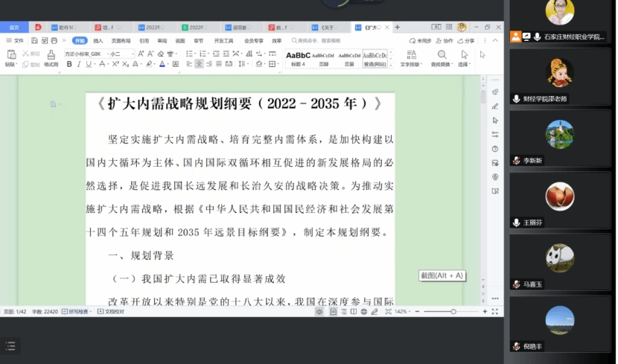This screenshot has height=364, width=618.
Task: Toggle Underline formatting
Action: [x=89, y=64]
